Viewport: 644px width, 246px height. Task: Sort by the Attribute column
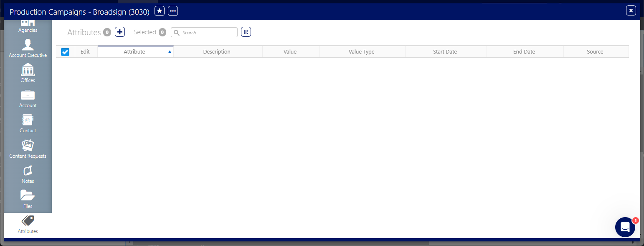click(x=135, y=52)
